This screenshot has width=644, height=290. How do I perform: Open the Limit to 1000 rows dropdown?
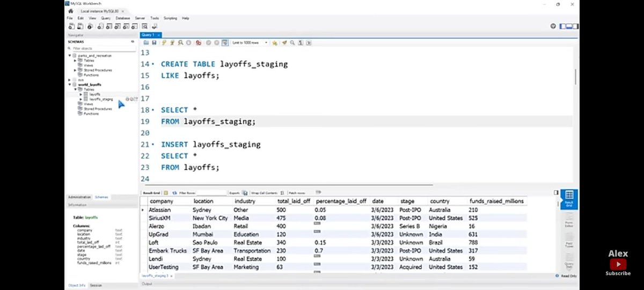[251, 42]
